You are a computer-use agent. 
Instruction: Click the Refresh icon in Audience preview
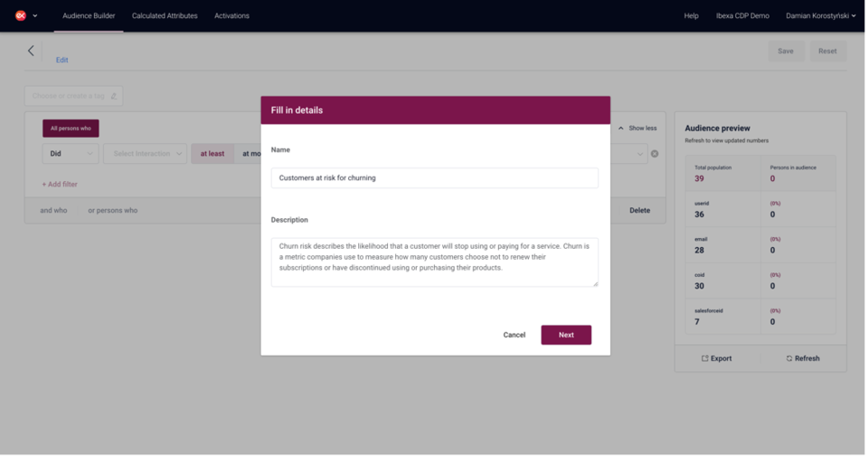[x=789, y=359]
